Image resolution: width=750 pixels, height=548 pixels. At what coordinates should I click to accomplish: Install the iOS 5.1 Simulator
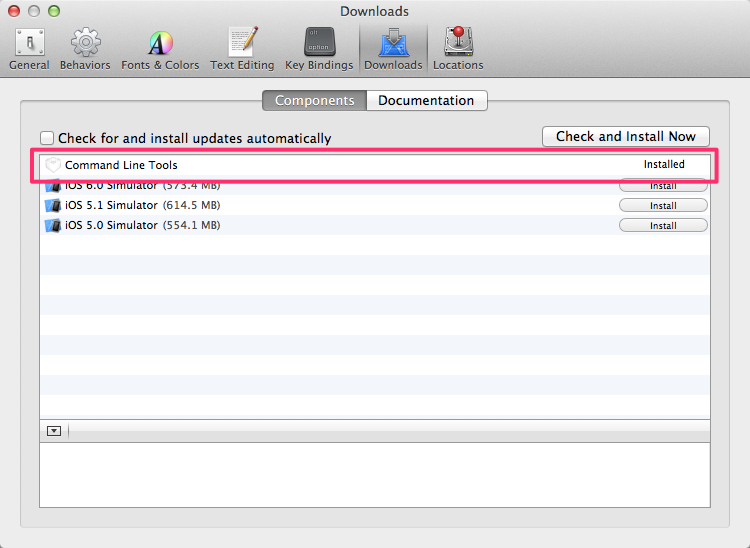(x=663, y=206)
